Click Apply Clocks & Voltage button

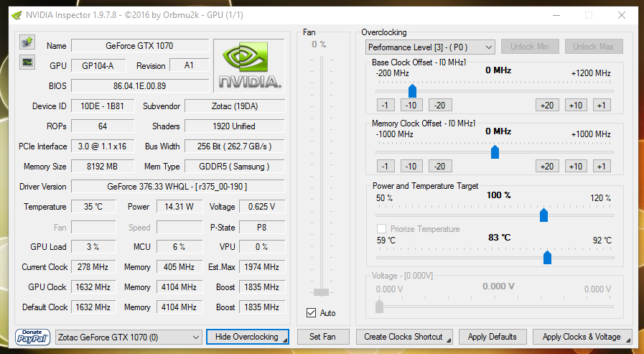(x=582, y=337)
